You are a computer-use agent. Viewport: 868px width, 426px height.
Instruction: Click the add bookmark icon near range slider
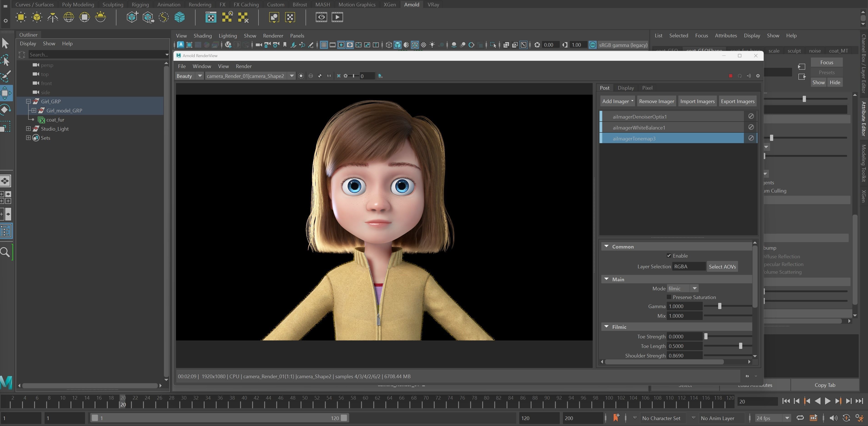(x=616, y=418)
